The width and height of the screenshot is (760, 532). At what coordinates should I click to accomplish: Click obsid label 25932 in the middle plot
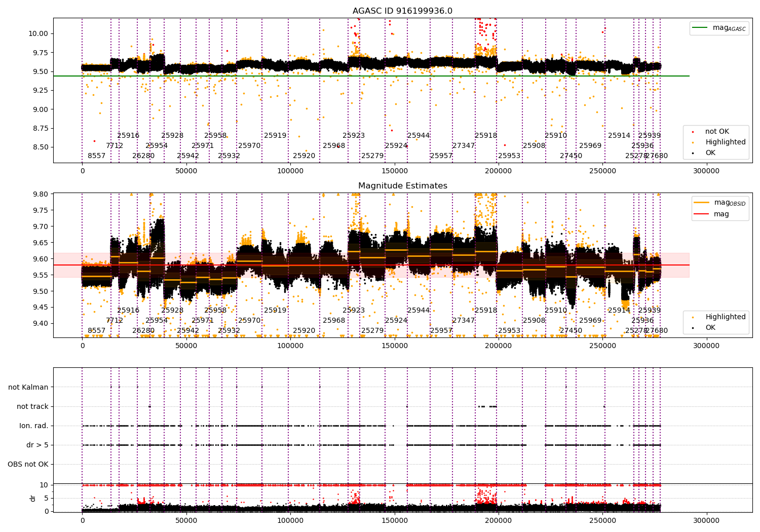coord(229,330)
